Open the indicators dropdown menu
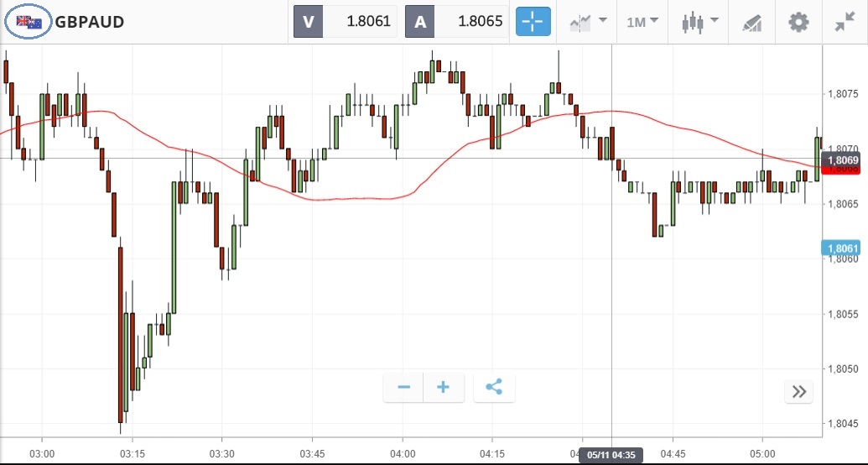The image size is (868, 465). point(588,22)
